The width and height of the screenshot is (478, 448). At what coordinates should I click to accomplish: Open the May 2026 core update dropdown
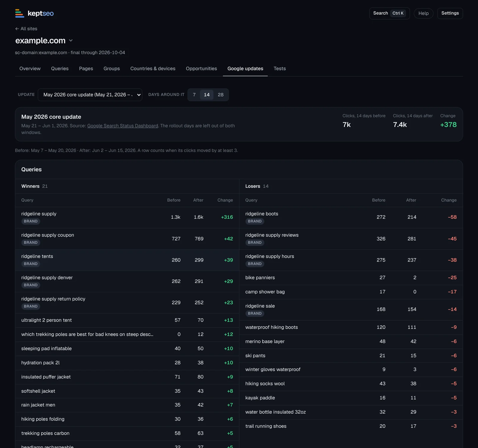pos(90,95)
